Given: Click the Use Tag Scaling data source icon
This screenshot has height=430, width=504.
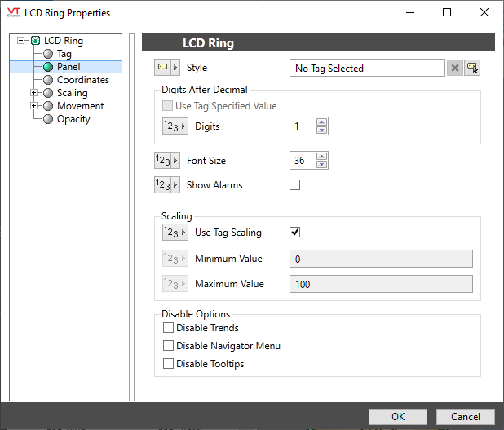Looking at the screenshot, I should 175,233.
